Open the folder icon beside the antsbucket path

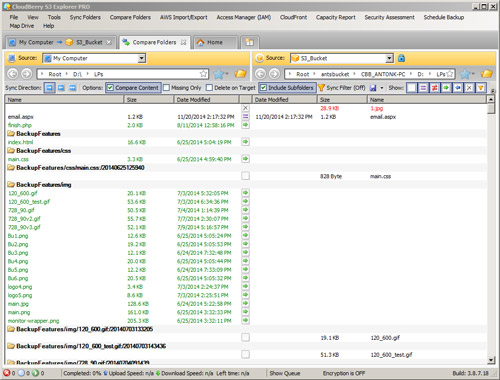pos(487,74)
